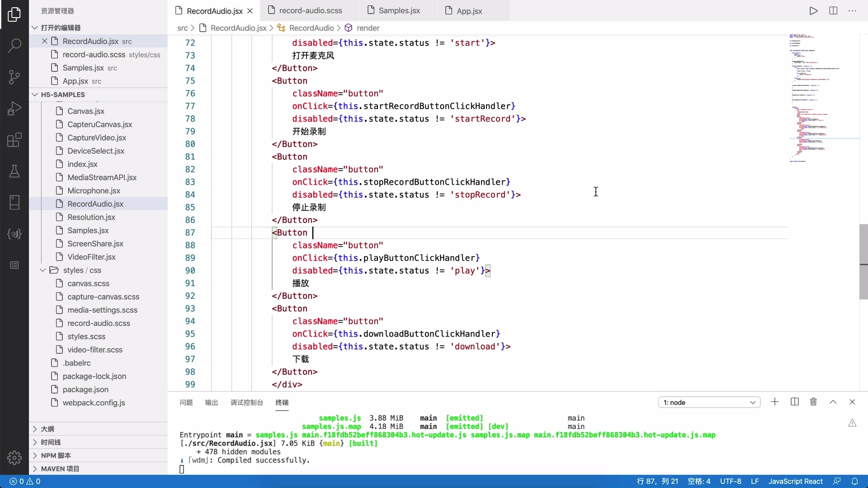Open the Test flask view
Image resolution: width=868 pixels, height=488 pixels.
tap(14, 171)
